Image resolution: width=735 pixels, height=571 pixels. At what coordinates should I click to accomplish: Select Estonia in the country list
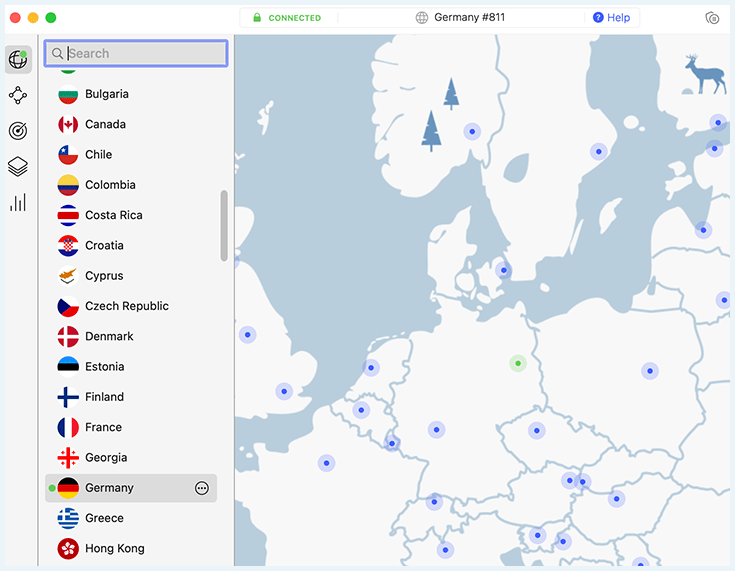(131, 367)
